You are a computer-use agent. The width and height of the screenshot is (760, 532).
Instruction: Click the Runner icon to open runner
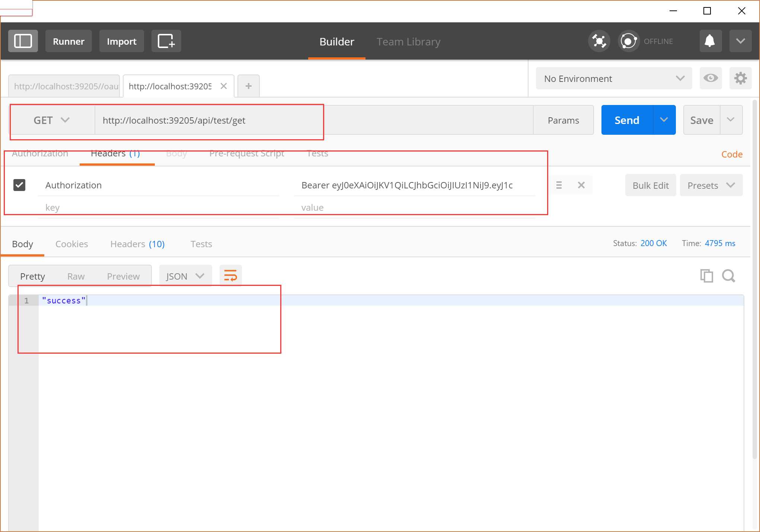coord(68,41)
